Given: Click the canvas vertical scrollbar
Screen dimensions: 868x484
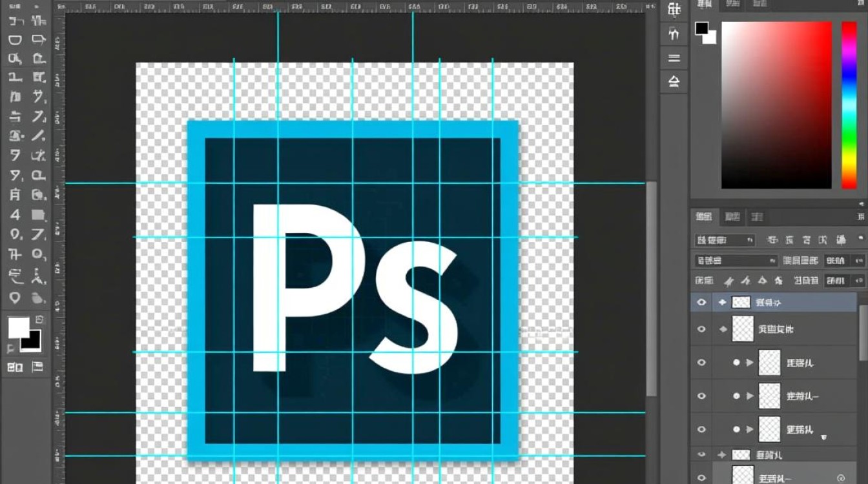Looking at the screenshot, I should [652, 288].
